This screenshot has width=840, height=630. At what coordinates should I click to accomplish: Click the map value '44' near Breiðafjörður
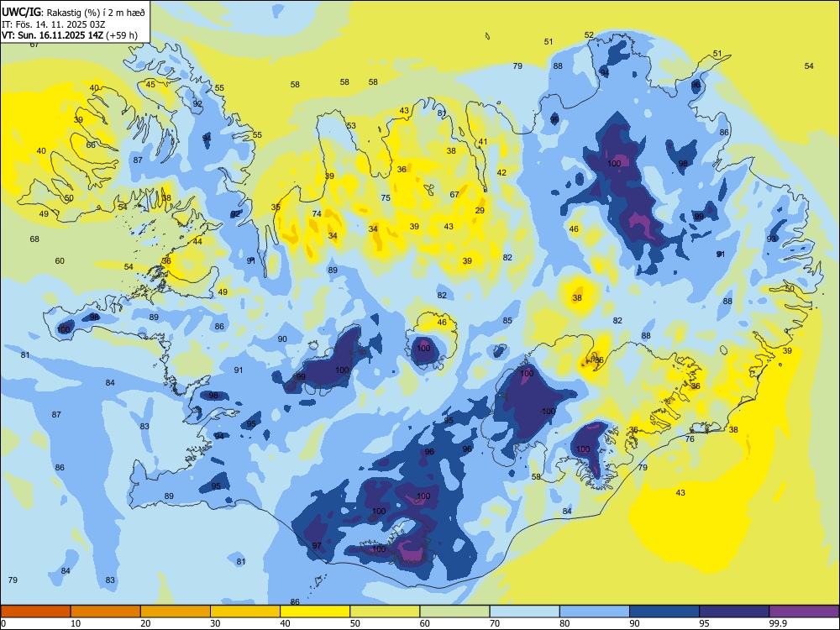pyautogui.click(x=197, y=242)
